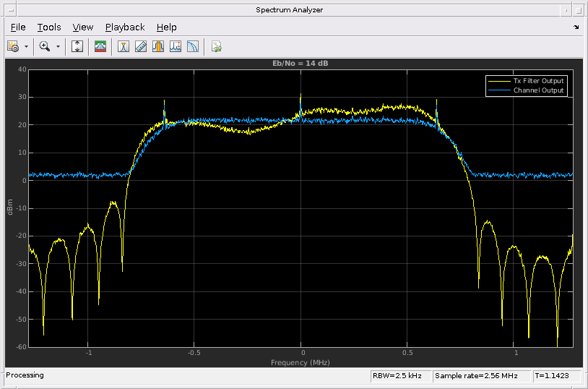This screenshot has width=588, height=389.
Task: Click the Scale Axes Limits icon
Action: click(78, 46)
